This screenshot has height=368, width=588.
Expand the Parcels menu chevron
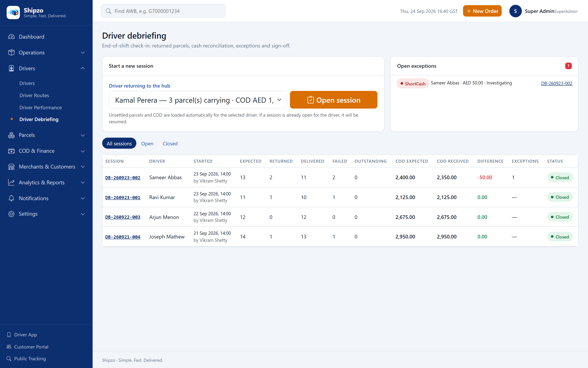click(83, 135)
